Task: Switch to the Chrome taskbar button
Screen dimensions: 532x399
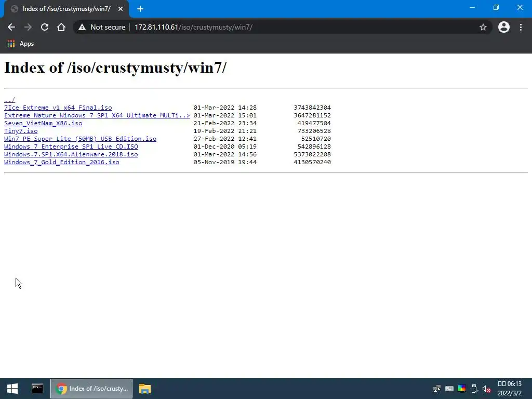Action: (91, 389)
